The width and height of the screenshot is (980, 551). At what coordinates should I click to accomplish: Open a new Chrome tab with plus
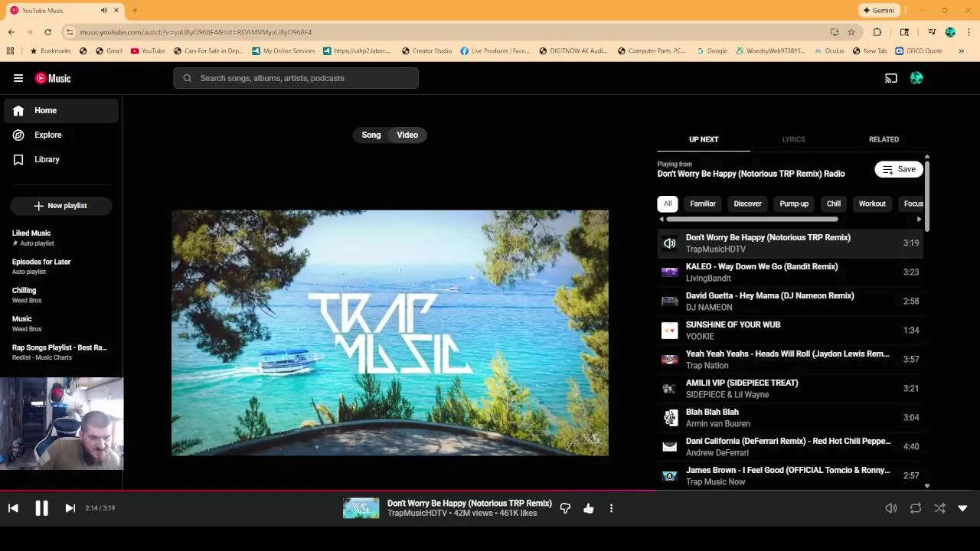tap(134, 10)
